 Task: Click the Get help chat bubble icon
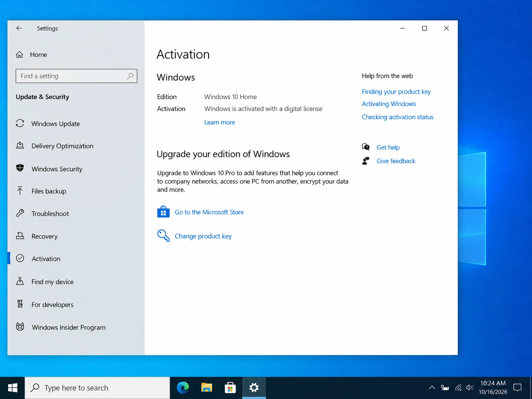pyautogui.click(x=366, y=147)
